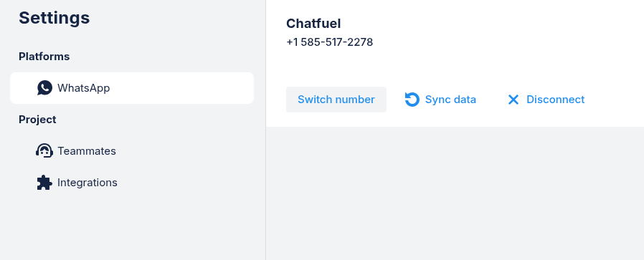This screenshot has height=260, width=644.
Task: Go to the Integrations section
Action: 132,183
